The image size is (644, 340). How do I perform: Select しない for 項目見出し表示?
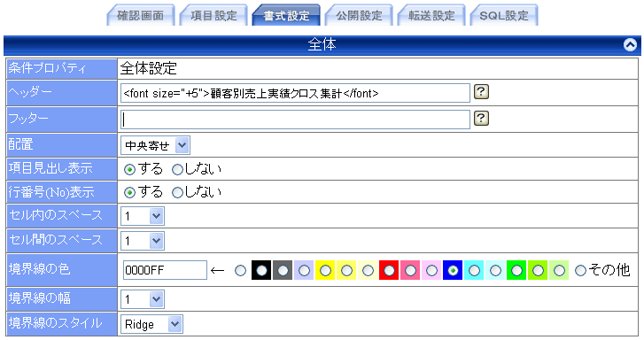(177, 170)
